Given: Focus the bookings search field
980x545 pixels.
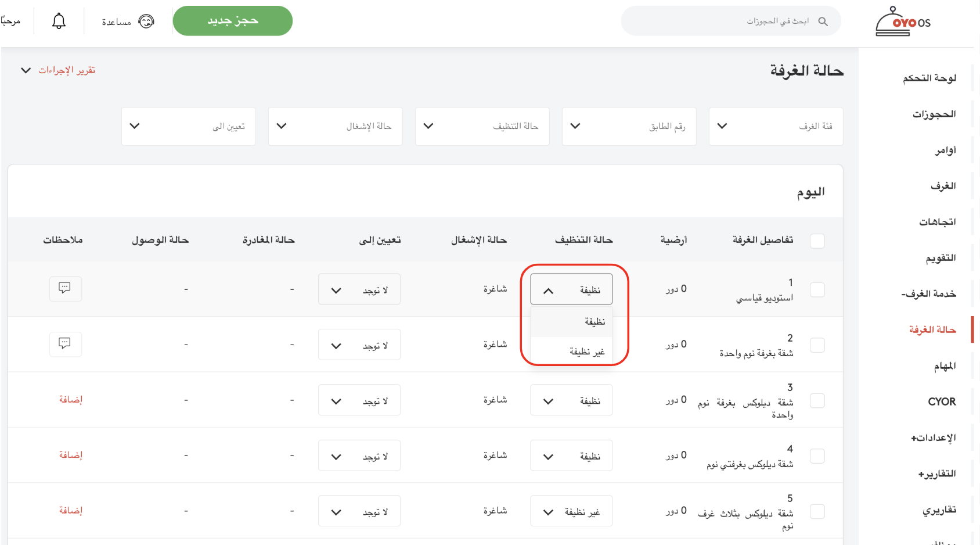Looking at the screenshot, I should pos(731,21).
